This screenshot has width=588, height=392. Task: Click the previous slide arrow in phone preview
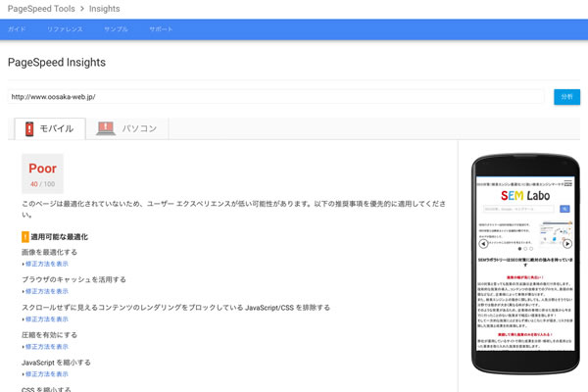coord(483,244)
